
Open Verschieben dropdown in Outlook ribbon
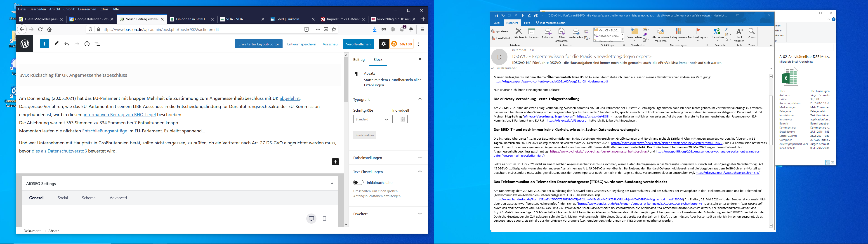click(x=634, y=35)
